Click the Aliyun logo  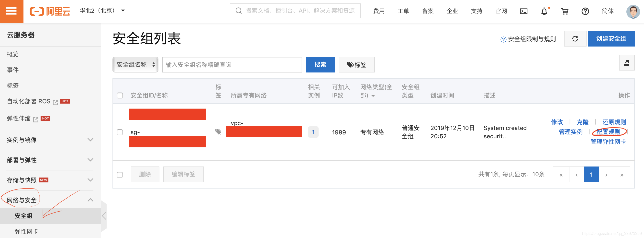point(50,11)
